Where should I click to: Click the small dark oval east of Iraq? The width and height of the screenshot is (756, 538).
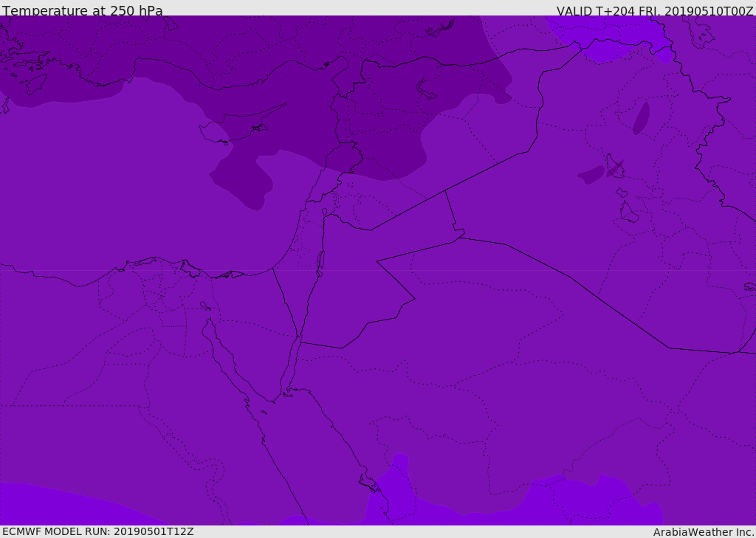641,118
